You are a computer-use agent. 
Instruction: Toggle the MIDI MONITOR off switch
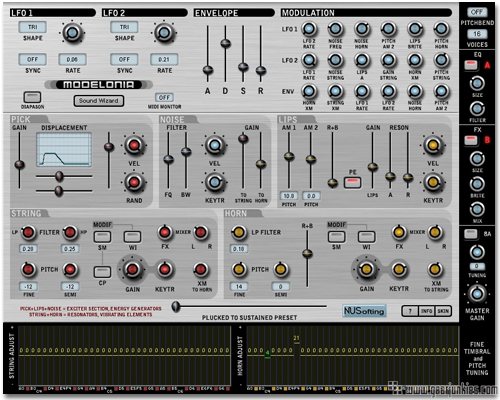point(164,98)
